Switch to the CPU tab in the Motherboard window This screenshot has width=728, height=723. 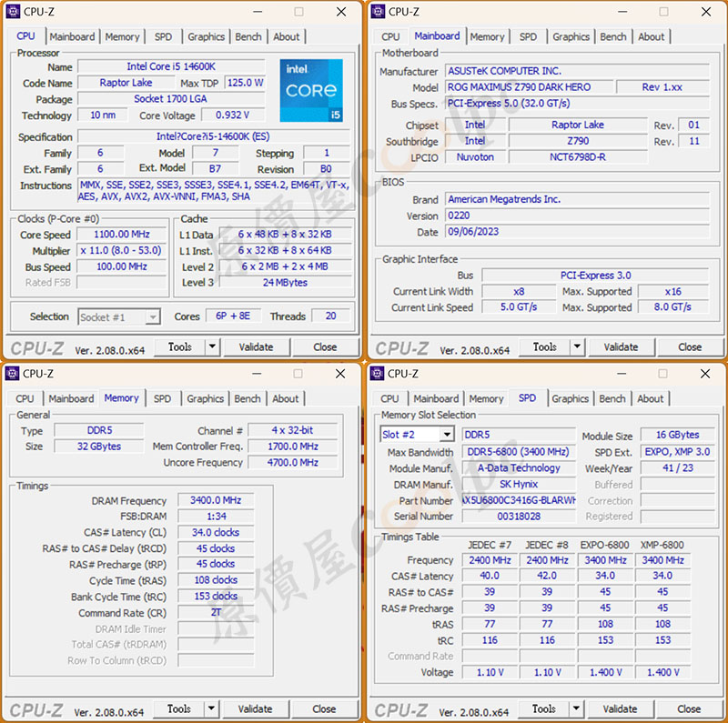coord(390,36)
